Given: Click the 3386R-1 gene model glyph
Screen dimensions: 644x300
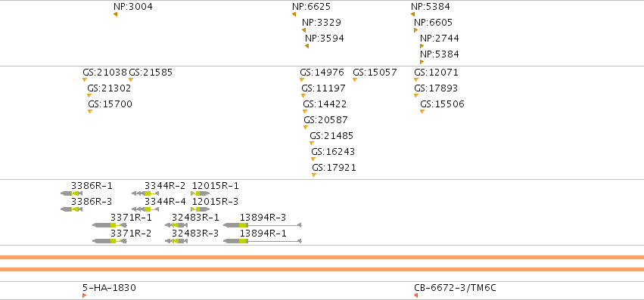Looking at the screenshot, I should pyautogui.click(x=71, y=193).
